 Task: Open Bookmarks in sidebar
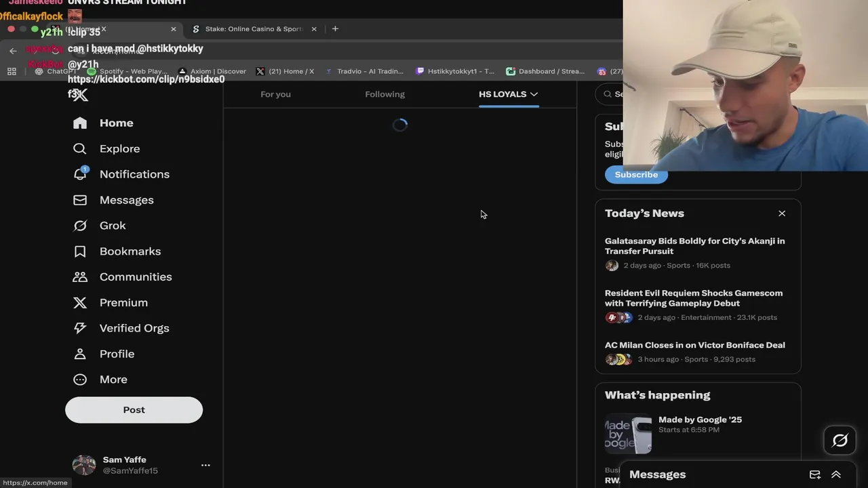point(117,251)
